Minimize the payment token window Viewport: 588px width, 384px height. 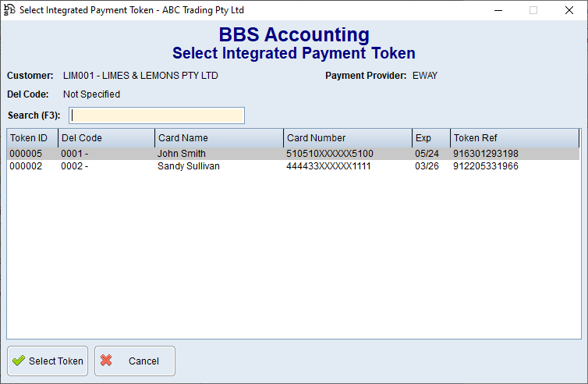click(x=498, y=10)
